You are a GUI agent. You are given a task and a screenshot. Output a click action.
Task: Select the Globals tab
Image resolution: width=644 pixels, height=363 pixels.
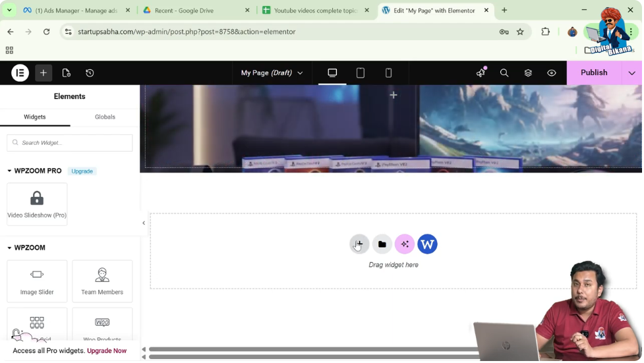coord(105,117)
